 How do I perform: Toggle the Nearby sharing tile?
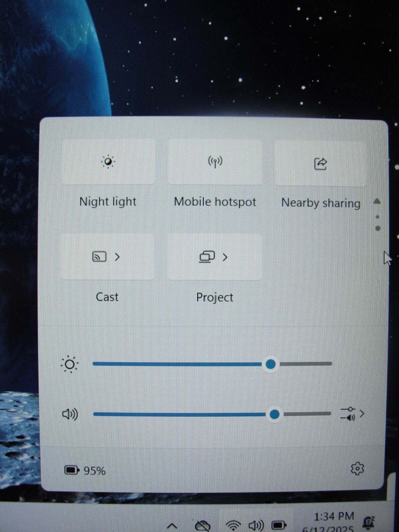point(321,163)
